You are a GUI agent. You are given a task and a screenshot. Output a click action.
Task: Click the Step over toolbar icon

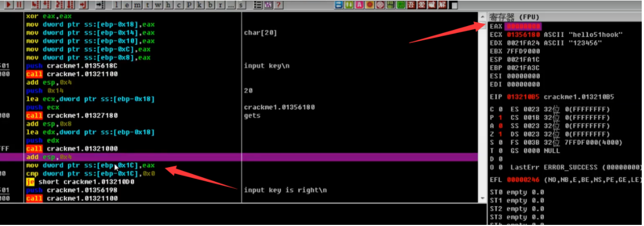(46, 5)
